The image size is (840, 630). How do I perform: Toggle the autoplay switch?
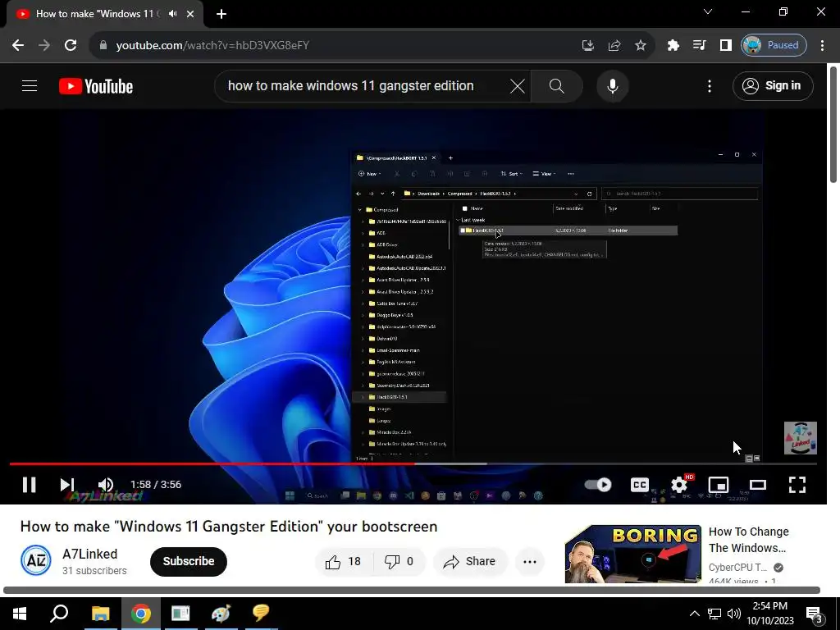pos(598,484)
